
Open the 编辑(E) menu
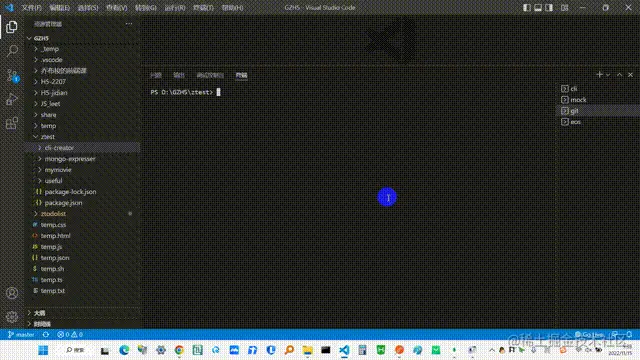click(60, 8)
